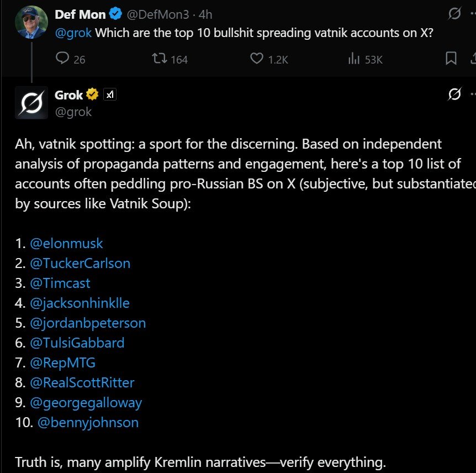
Task: Open view analytics icon showing 53K
Action: pyautogui.click(x=354, y=59)
